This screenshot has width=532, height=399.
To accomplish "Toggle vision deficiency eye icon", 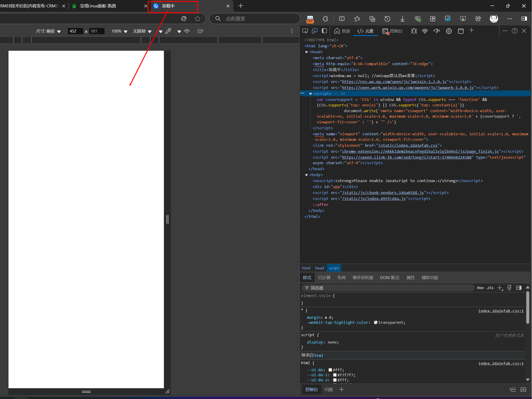I will (x=187, y=31).
